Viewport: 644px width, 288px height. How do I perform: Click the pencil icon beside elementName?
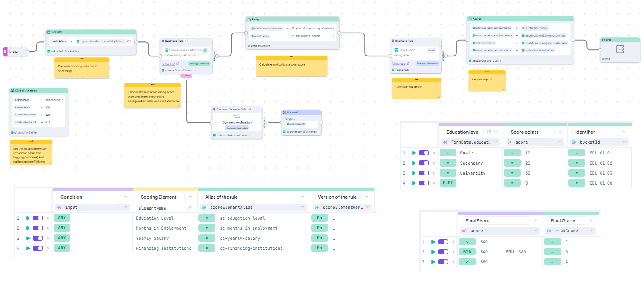click(x=190, y=208)
